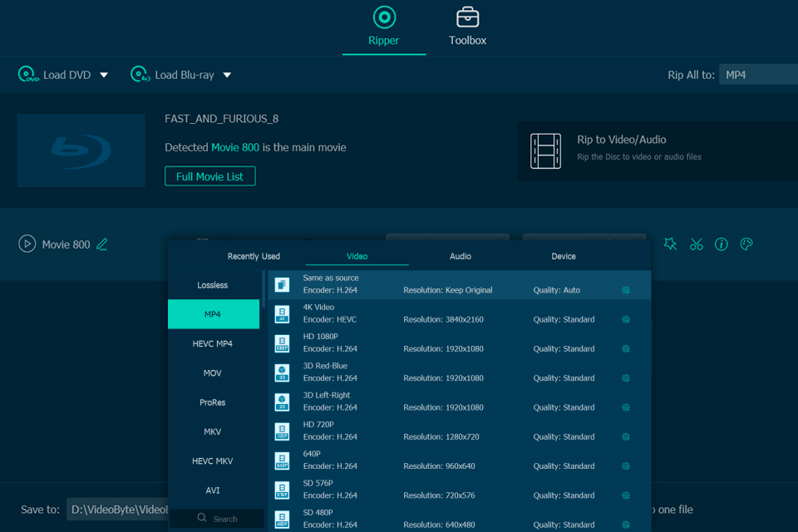Show media info icon
This screenshot has width=798, height=532.
coord(722,244)
